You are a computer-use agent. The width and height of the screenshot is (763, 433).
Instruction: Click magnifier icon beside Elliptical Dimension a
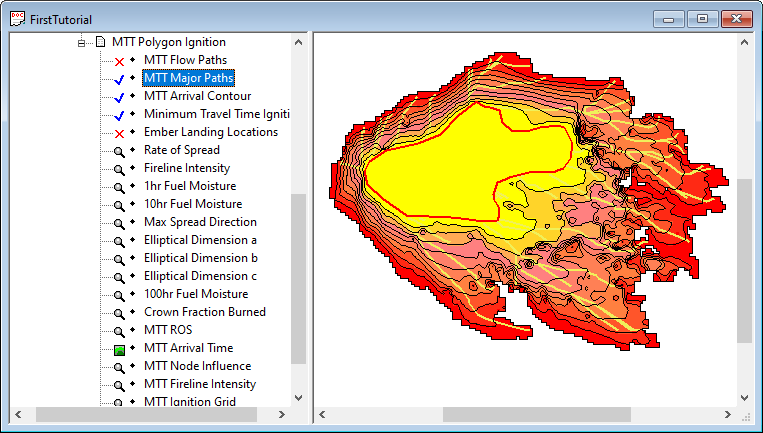click(119, 241)
